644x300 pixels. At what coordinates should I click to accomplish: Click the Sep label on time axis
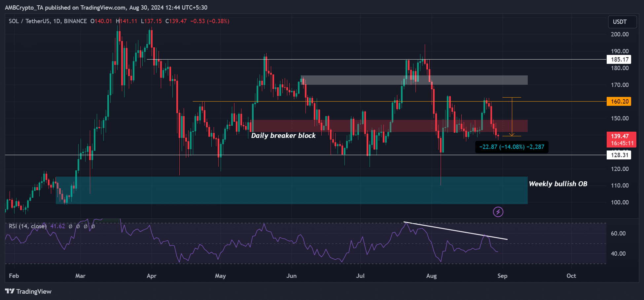pos(502,276)
